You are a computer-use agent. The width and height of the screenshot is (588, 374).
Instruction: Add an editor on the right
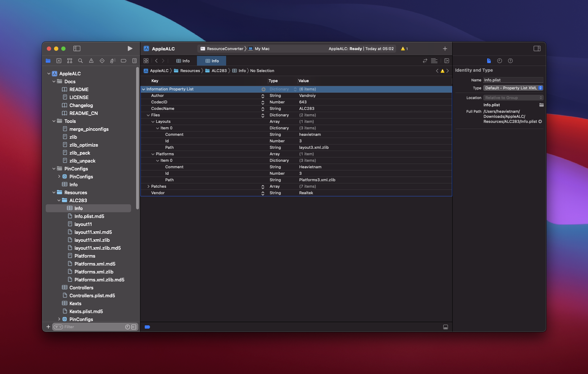[x=447, y=61]
